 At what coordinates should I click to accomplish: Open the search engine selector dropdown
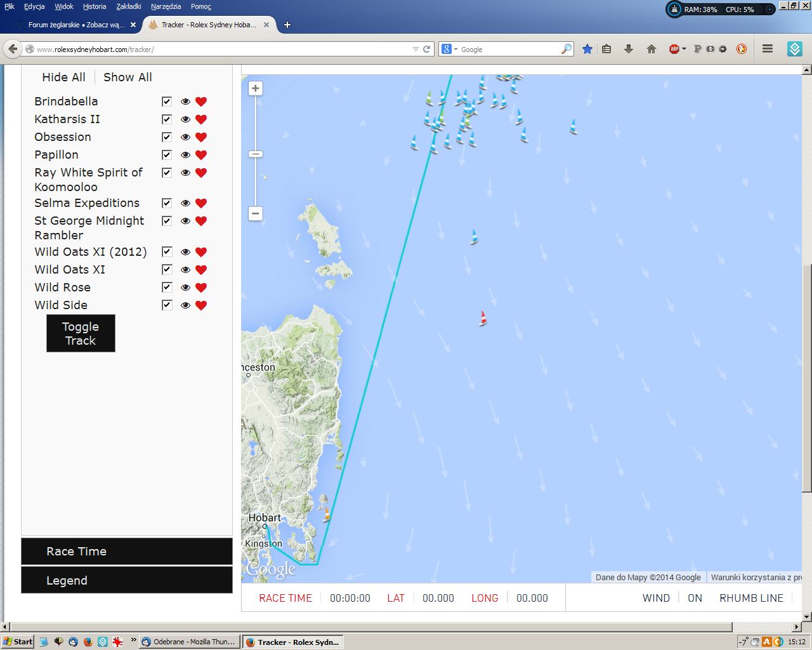tap(450, 49)
